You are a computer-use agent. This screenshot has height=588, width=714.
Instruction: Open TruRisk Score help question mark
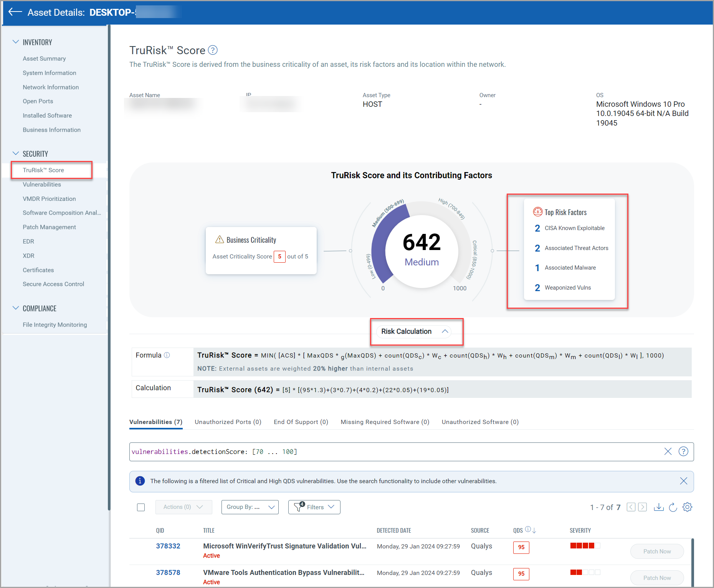click(213, 50)
